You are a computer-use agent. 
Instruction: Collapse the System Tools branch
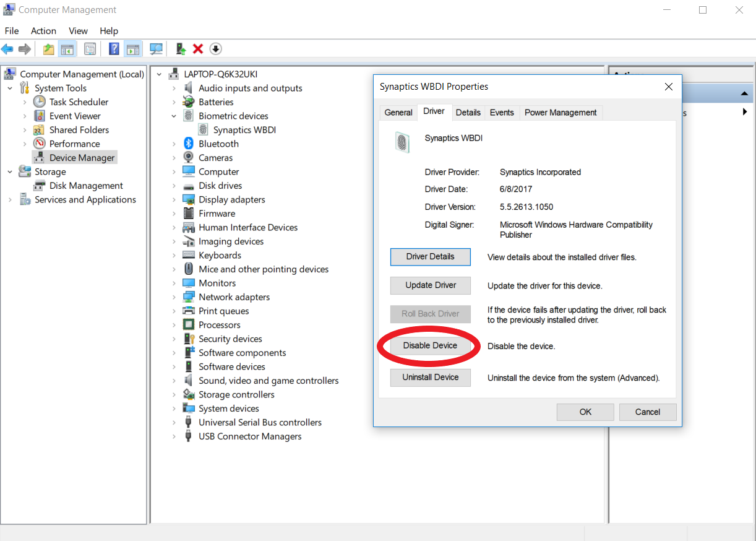10,87
